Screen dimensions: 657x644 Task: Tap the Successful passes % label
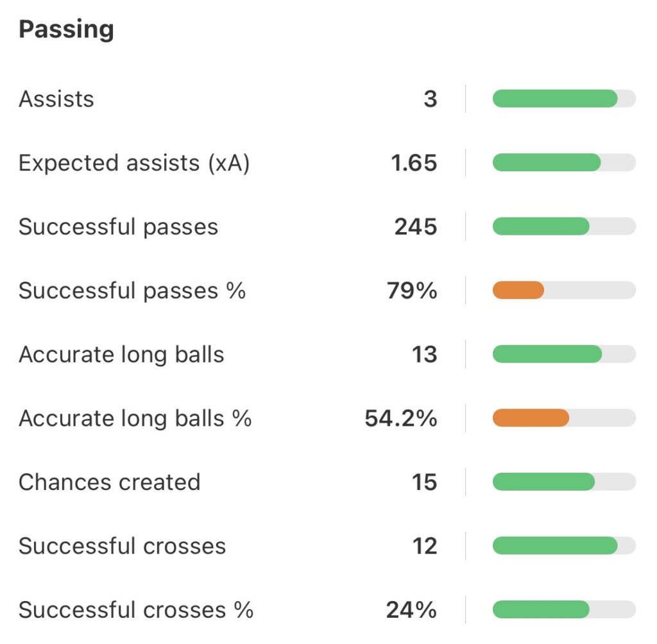(132, 291)
